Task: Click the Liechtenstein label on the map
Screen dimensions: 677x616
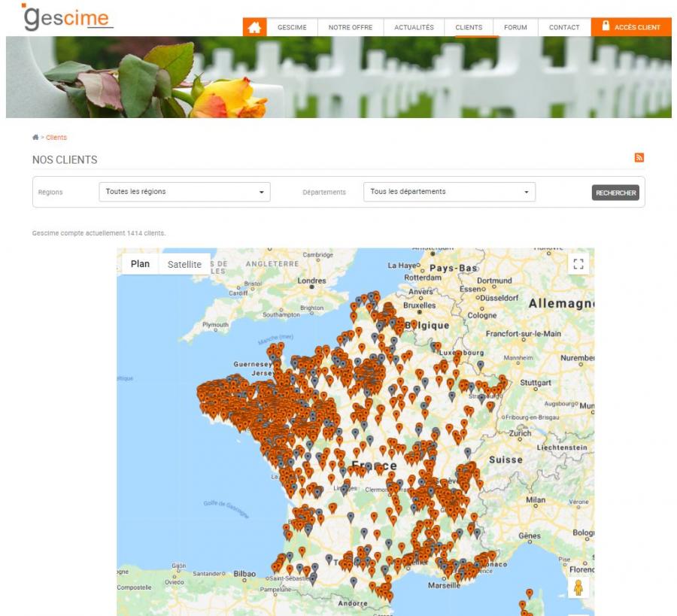Action: tap(562, 448)
